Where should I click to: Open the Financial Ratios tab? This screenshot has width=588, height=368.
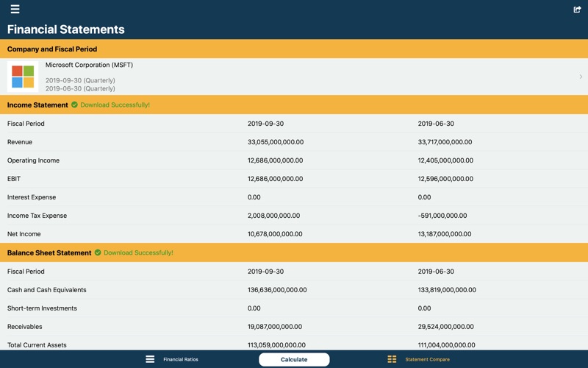point(181,359)
